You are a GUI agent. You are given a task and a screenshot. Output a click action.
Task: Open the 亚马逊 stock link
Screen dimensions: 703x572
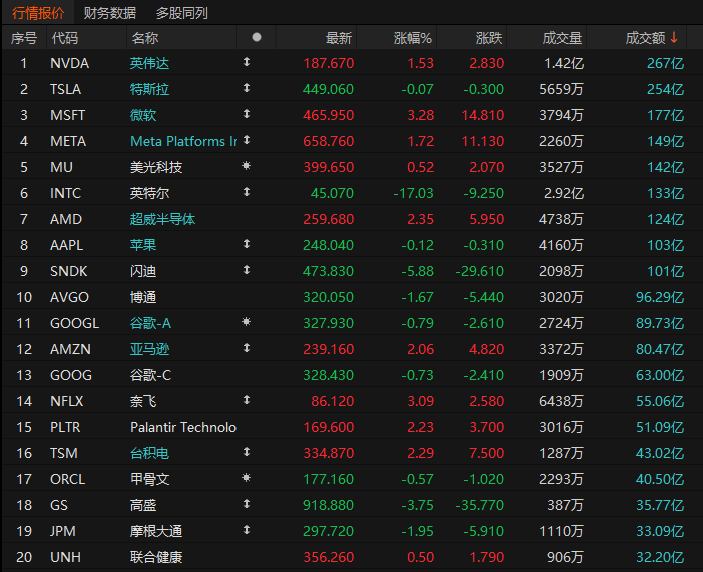149,349
